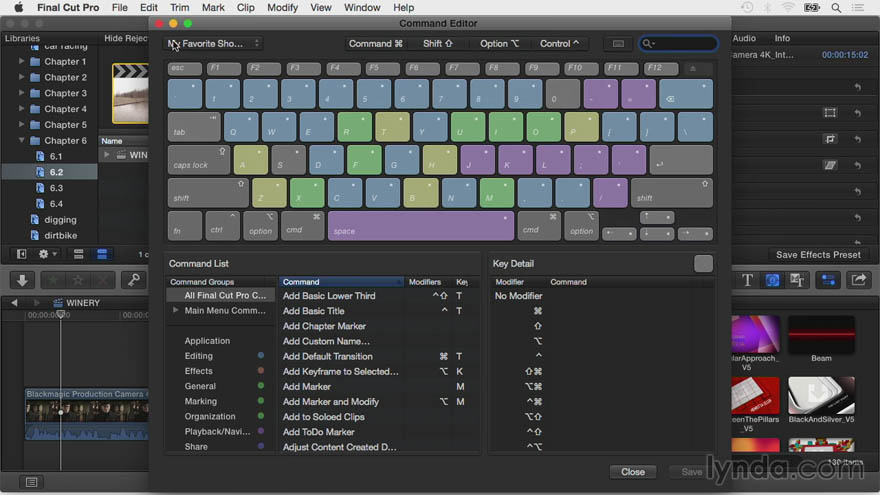Click the caps lock key
The height and width of the screenshot is (495, 880).
(x=199, y=160)
